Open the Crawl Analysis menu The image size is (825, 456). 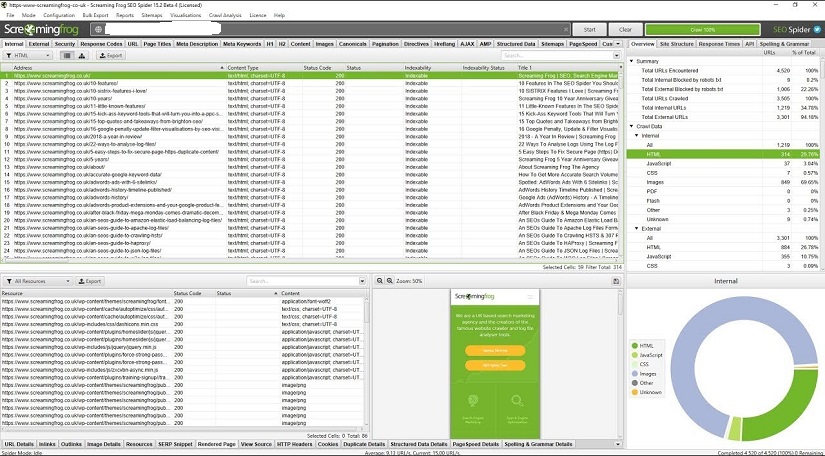(x=225, y=15)
